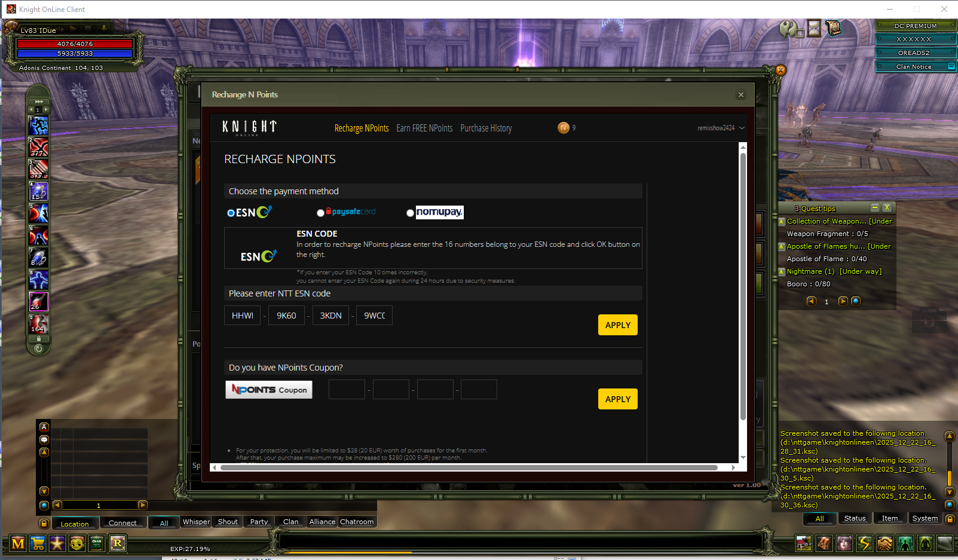958x560 pixels.
Task: Open the Purchase History tab
Action: [x=486, y=128]
